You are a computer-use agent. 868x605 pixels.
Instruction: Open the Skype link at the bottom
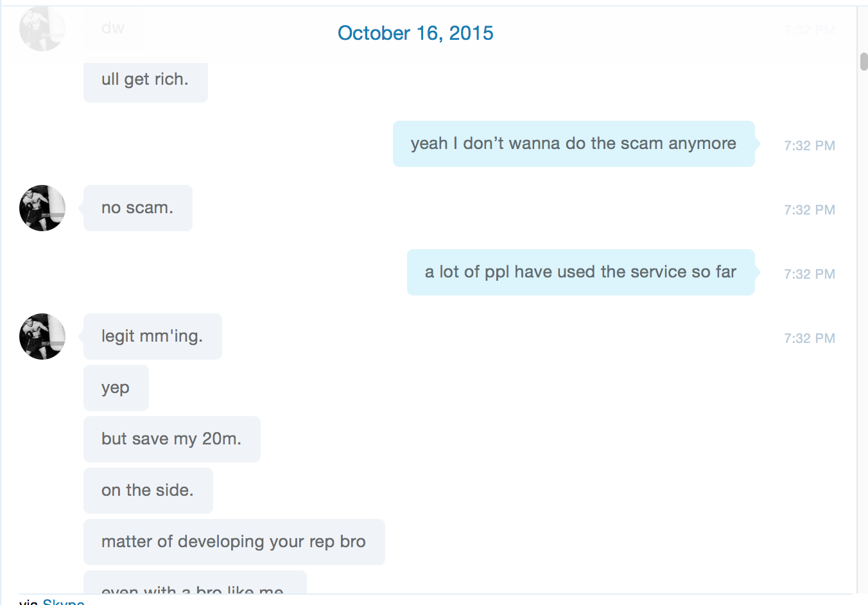tap(64, 601)
